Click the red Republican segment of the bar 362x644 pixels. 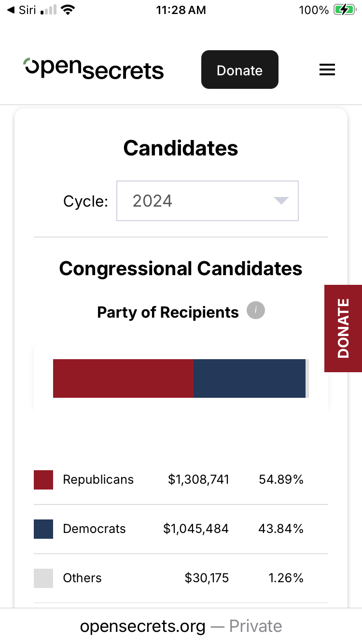pyautogui.click(x=123, y=378)
